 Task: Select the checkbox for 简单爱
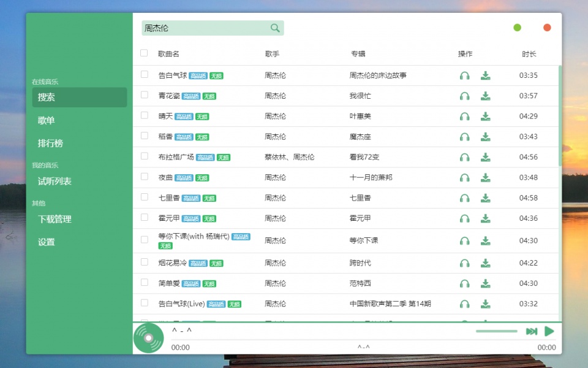pos(145,283)
